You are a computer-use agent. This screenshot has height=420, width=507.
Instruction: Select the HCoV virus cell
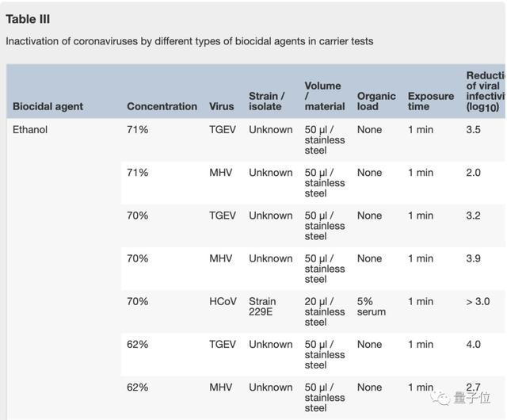click(223, 301)
